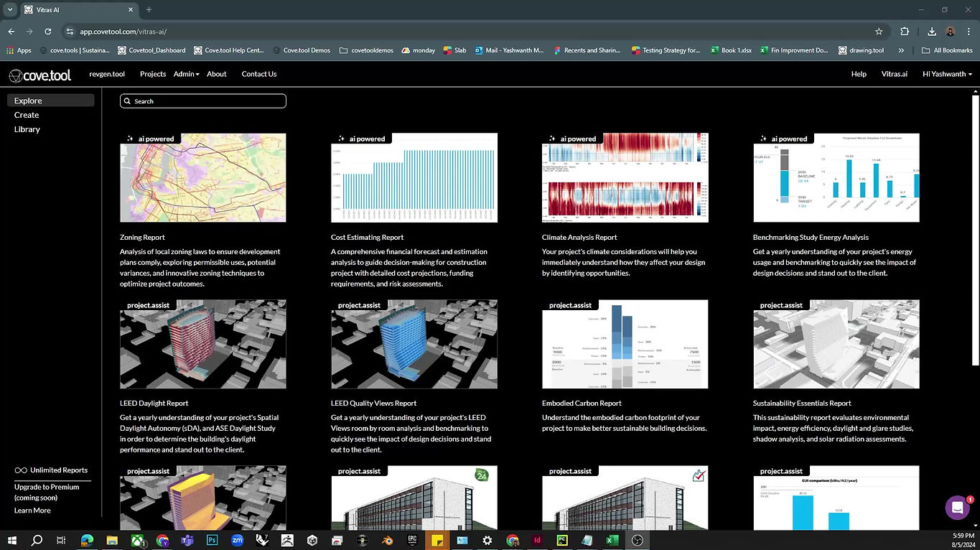Open the Intercom chat bubble
This screenshot has height=550, width=980.
pyautogui.click(x=957, y=508)
